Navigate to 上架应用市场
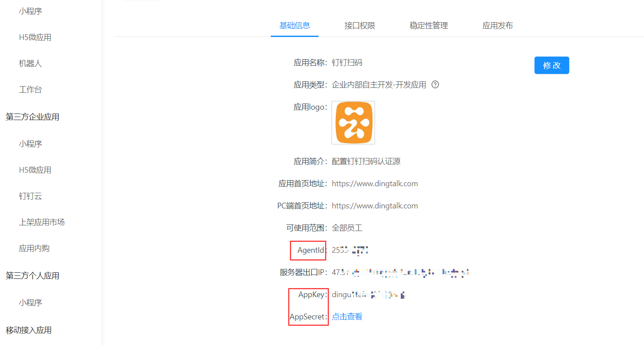The height and width of the screenshot is (345, 644). [x=42, y=222]
